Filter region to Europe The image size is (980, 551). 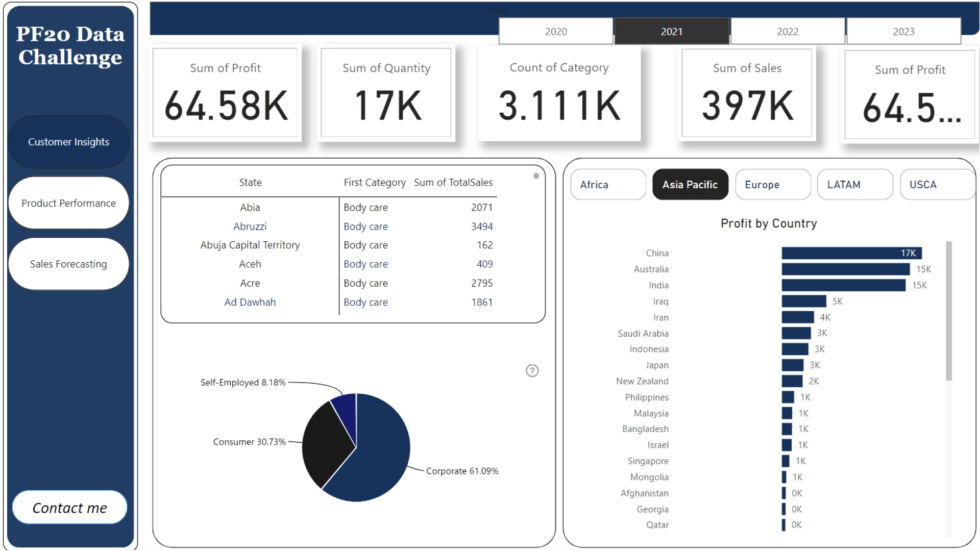[x=773, y=185]
